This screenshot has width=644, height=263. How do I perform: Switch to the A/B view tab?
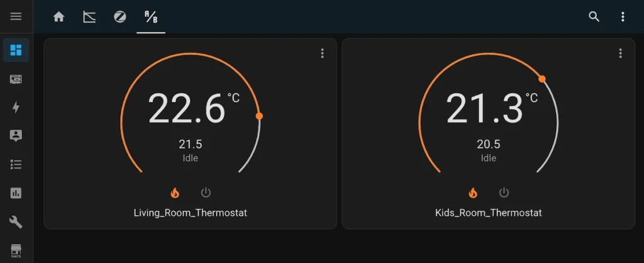click(151, 16)
